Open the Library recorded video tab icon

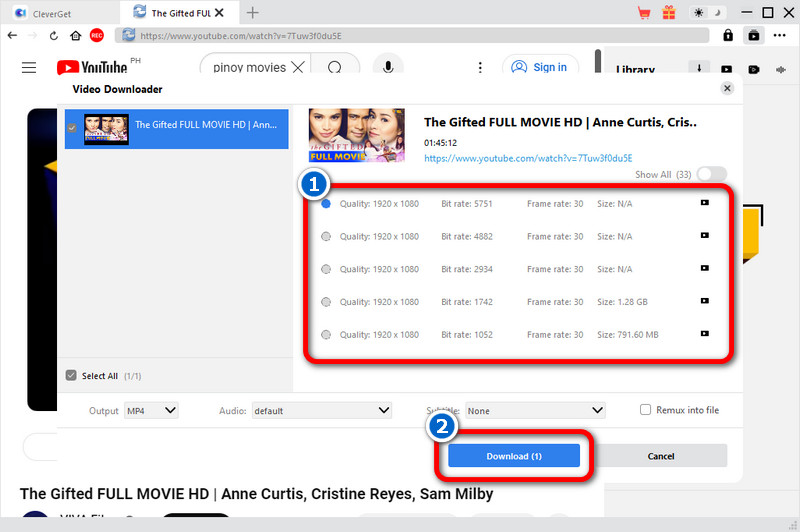tap(754, 69)
